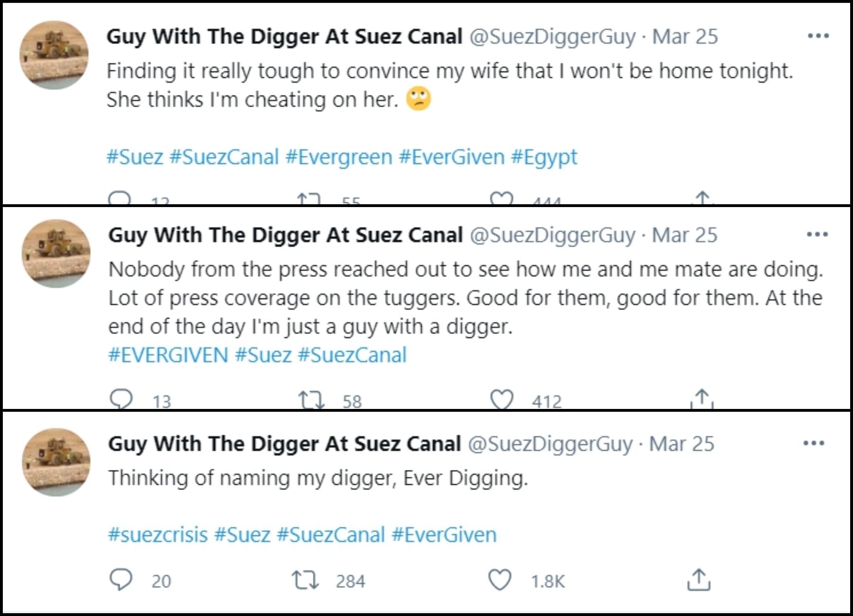Open the Mar 25 timestamp of second tweet
853x616 pixels.
pos(685,235)
